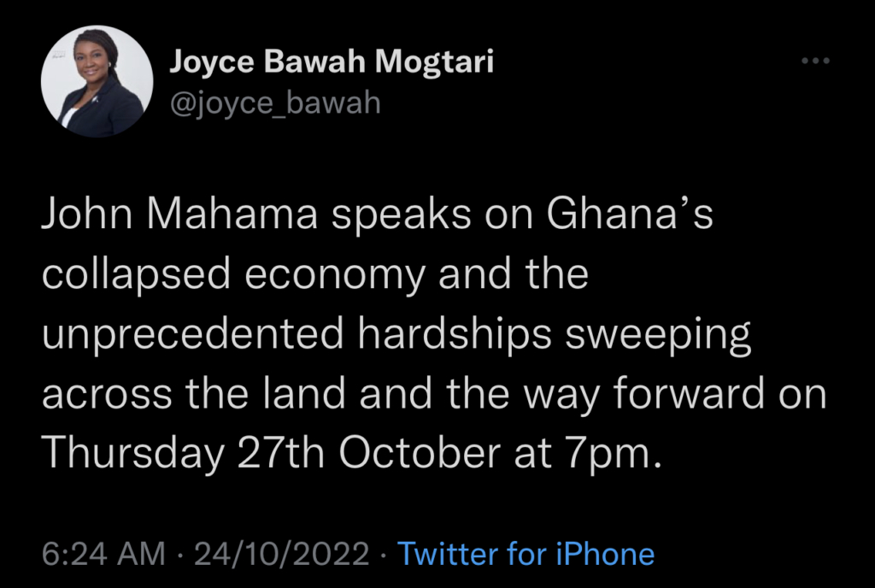Open the Twitter for iPhone source link
This screenshot has width=875, height=588.
[x=526, y=554]
